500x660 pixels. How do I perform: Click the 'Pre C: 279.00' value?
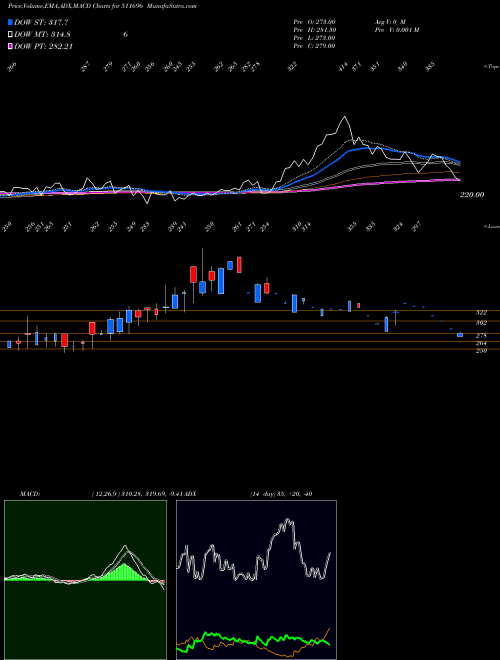pyautogui.click(x=314, y=46)
